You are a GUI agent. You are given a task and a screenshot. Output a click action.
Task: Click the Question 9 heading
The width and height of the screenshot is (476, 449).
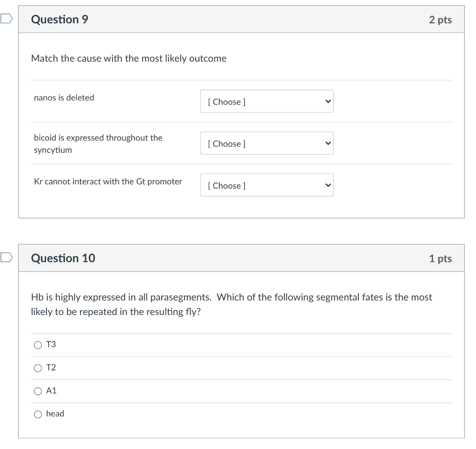tap(59, 20)
